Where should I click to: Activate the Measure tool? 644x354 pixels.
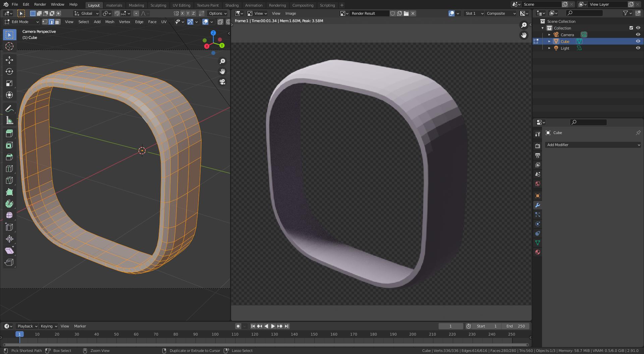click(9, 120)
